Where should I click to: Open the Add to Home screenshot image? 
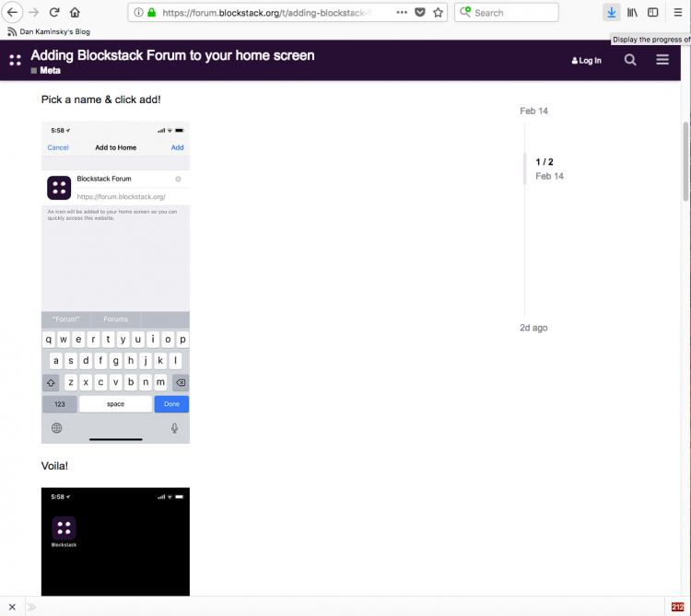115,283
